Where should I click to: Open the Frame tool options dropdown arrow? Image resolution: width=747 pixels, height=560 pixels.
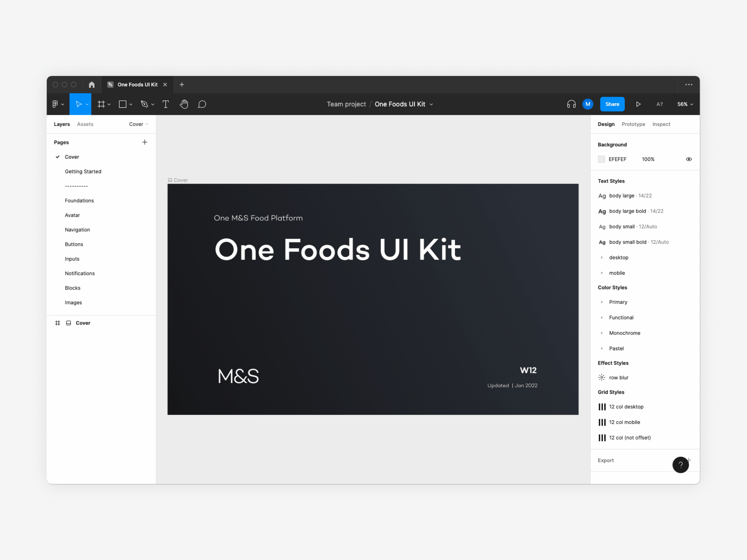pos(109,104)
